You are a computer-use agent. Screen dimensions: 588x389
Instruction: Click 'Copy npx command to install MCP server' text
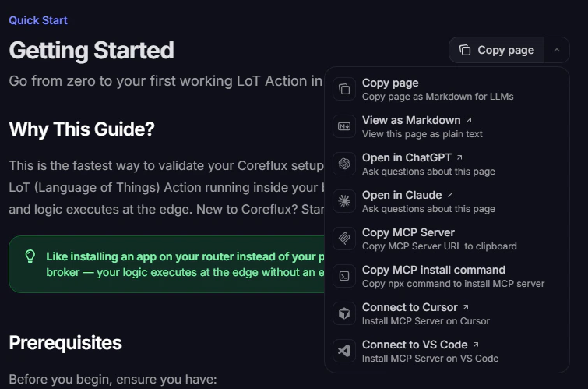[x=453, y=284]
